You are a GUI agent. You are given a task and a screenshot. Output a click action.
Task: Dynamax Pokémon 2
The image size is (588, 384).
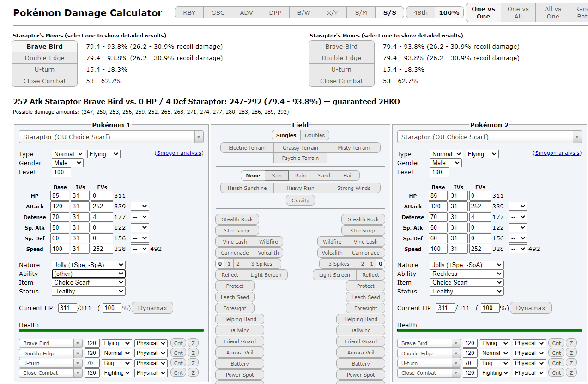(531, 308)
